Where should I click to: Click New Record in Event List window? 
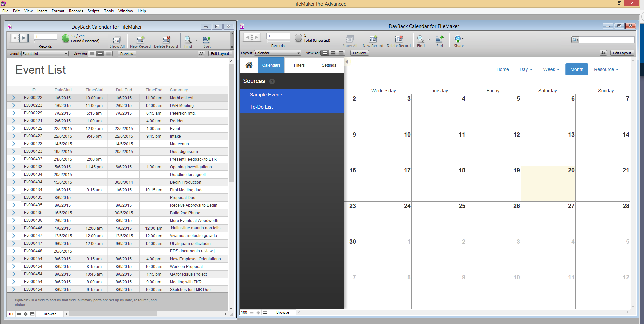coord(140,42)
